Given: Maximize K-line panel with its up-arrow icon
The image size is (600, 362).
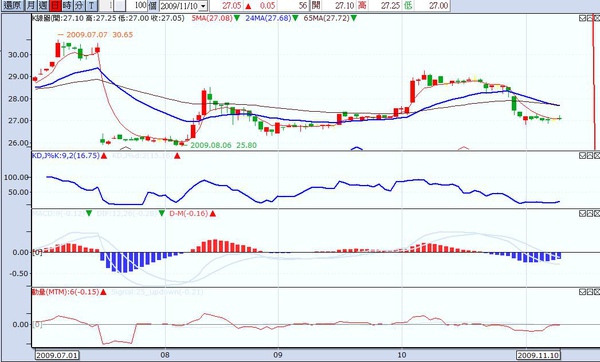Looking at the screenshot, I should (590, 18).
